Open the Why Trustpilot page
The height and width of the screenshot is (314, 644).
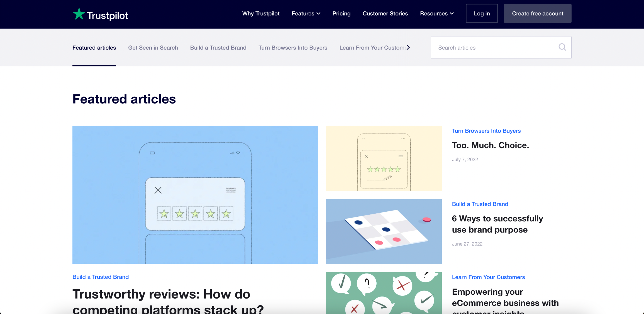point(261,13)
